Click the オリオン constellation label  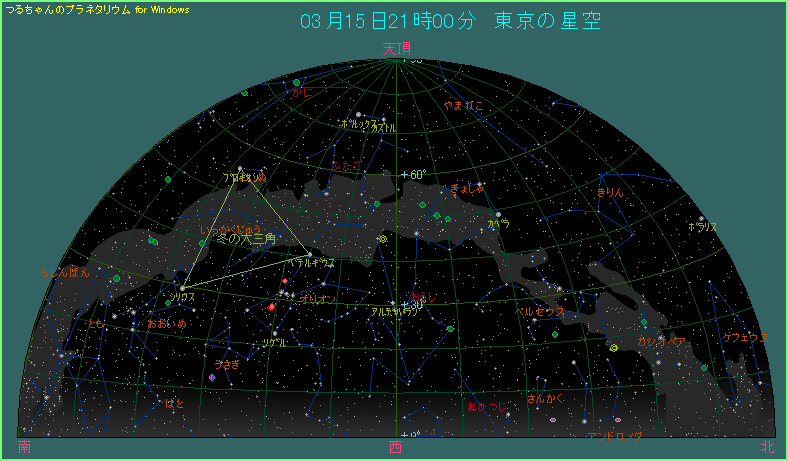click(x=317, y=299)
